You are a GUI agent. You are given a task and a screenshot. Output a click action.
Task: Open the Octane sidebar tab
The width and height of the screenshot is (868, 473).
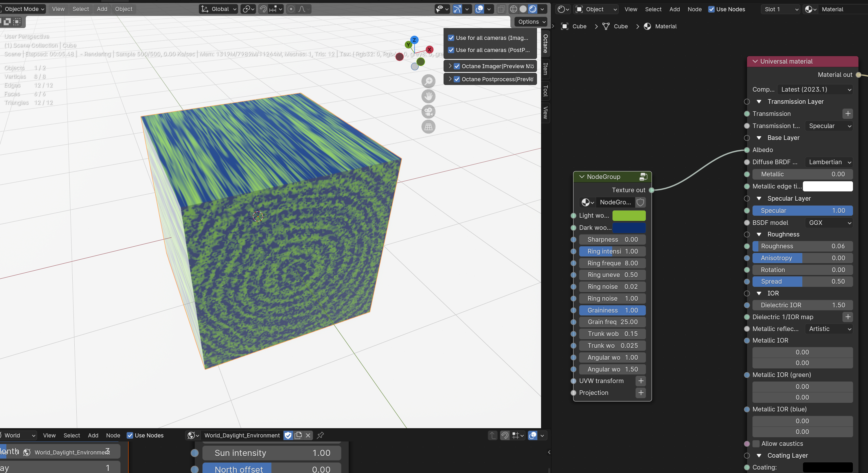(x=545, y=43)
